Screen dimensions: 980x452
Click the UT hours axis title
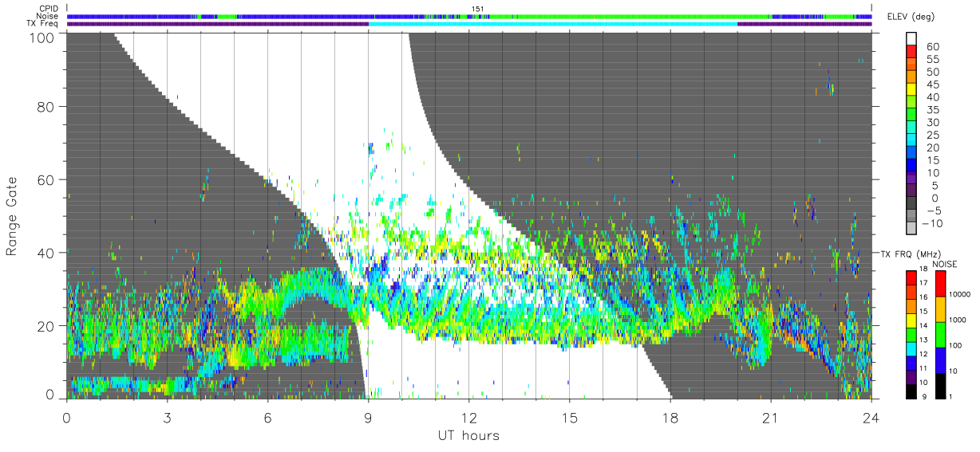click(x=468, y=436)
